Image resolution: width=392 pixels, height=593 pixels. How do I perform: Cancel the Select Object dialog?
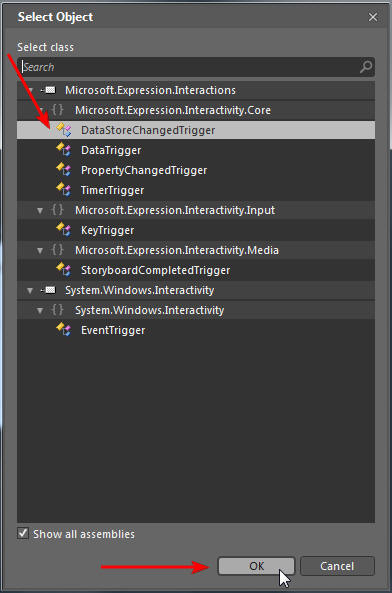pyautogui.click(x=337, y=566)
